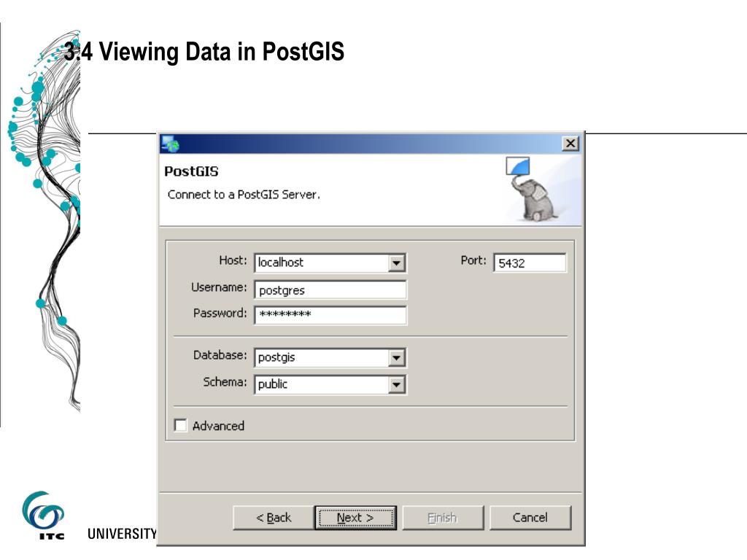Click the 'Schema:' label
Image resolution: width=747 pixels, height=560 pixels.
click(225, 381)
